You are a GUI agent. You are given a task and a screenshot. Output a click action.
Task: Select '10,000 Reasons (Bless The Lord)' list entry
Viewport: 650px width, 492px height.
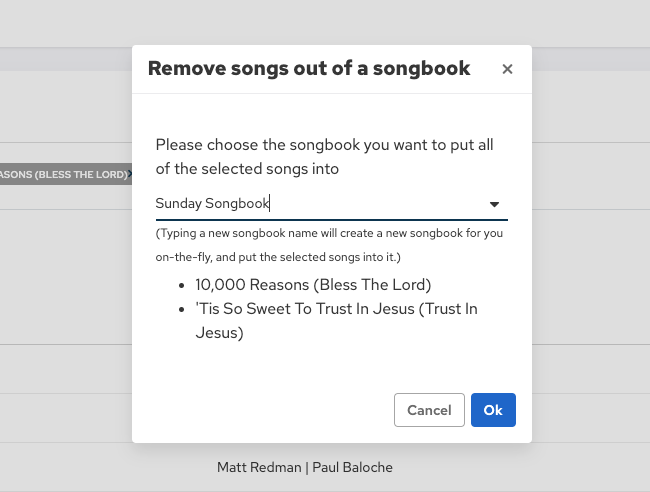click(313, 284)
